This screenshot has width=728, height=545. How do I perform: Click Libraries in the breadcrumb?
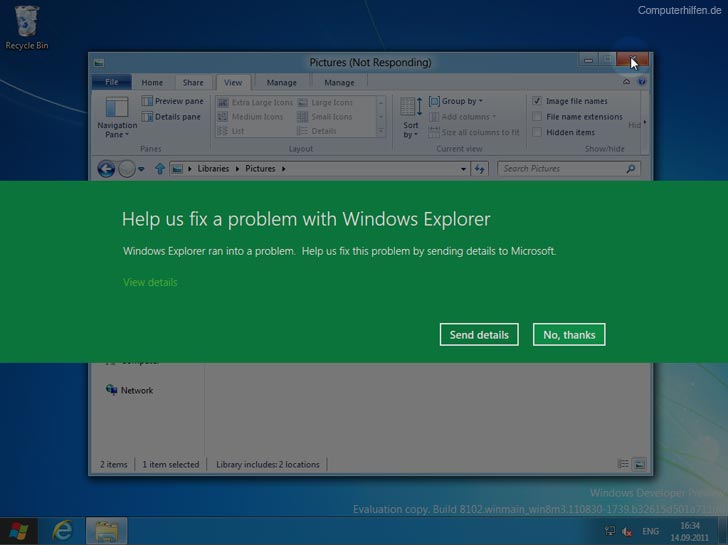point(213,169)
